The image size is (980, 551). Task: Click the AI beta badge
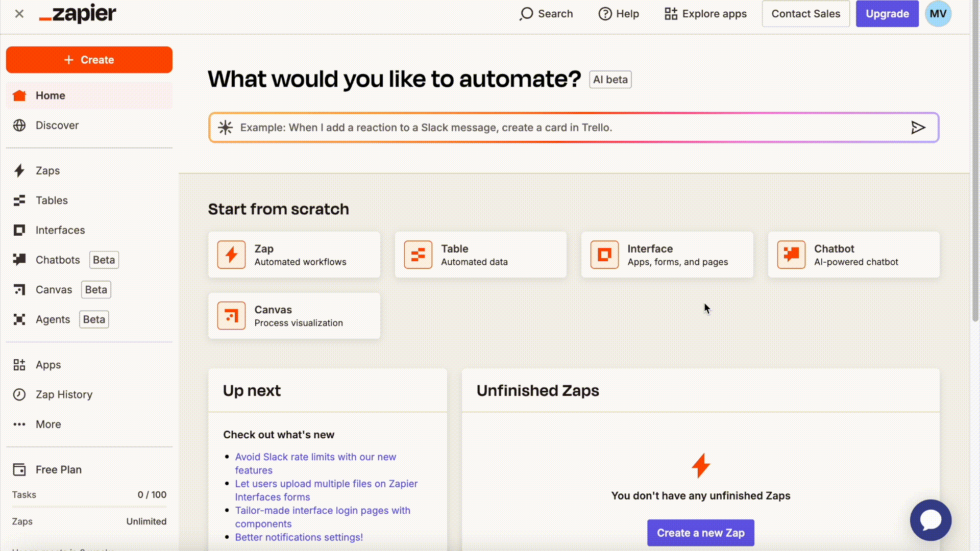[610, 80]
